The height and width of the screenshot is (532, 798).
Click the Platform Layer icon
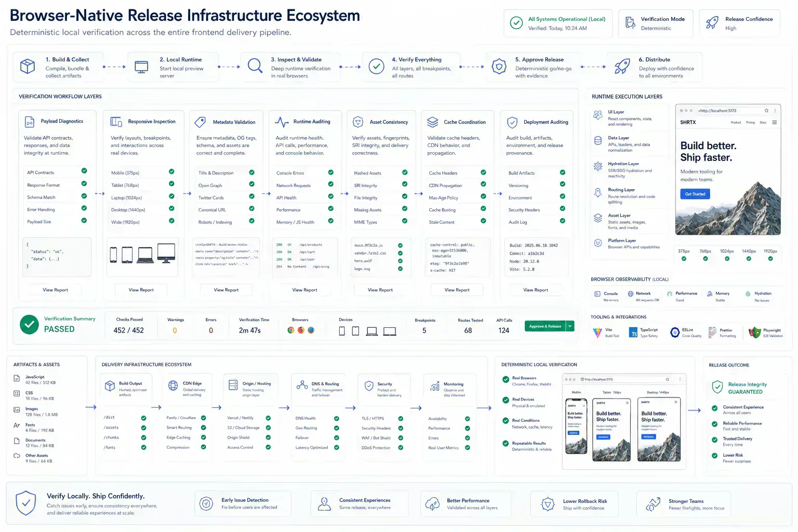click(598, 242)
